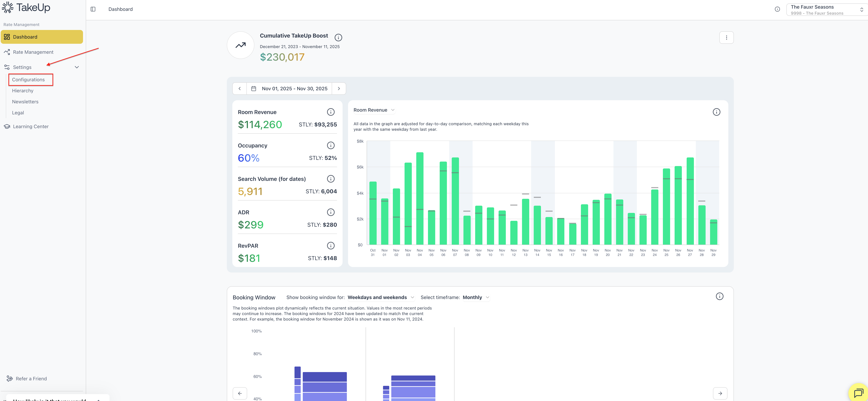Open the Monthly timeframe dropdown

pyautogui.click(x=476, y=297)
